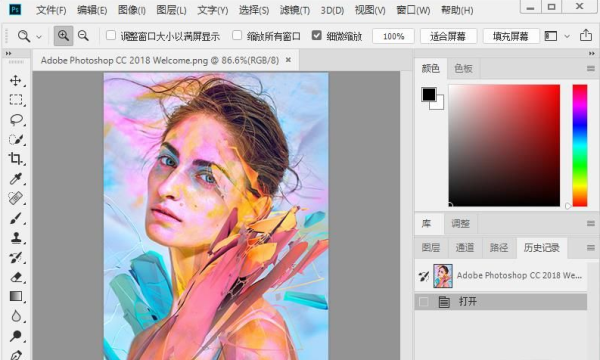The image size is (600, 360).
Task: Open the 文件(F) menu
Action: click(x=51, y=10)
